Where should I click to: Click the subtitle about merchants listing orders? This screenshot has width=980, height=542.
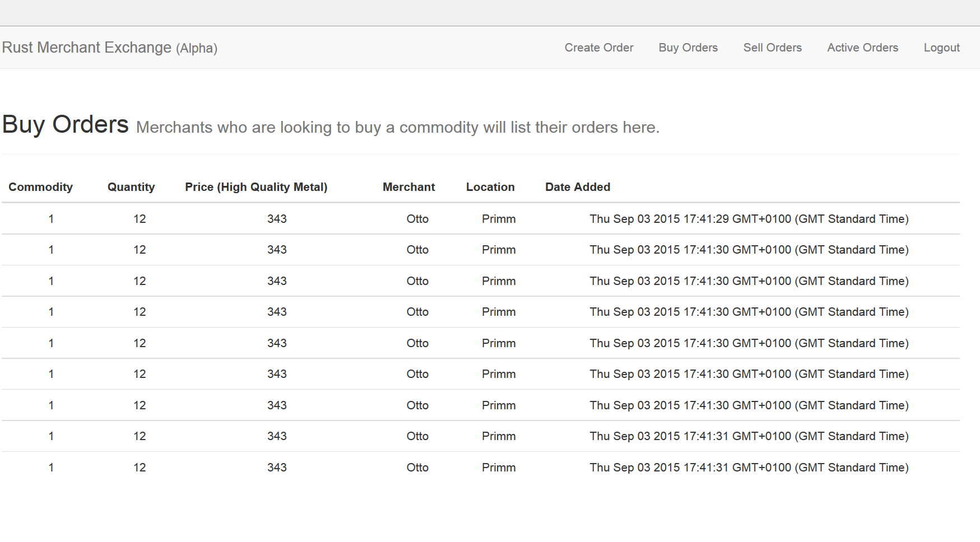(397, 128)
